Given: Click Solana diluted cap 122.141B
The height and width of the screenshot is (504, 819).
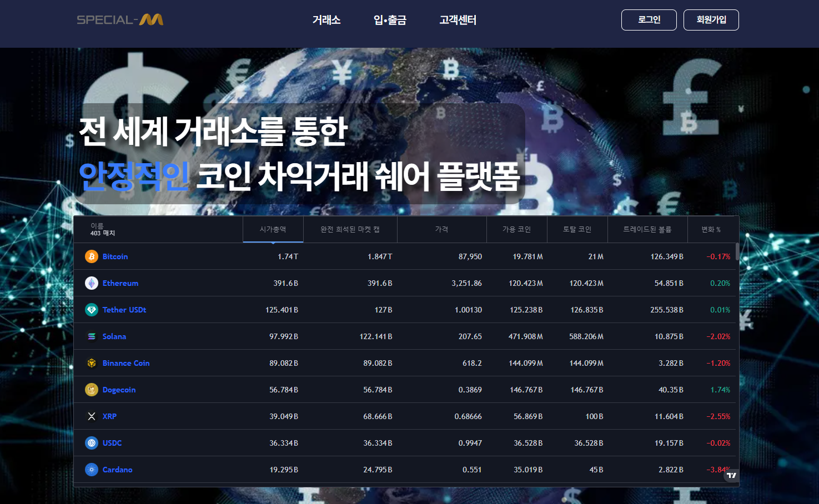Looking at the screenshot, I should (376, 336).
